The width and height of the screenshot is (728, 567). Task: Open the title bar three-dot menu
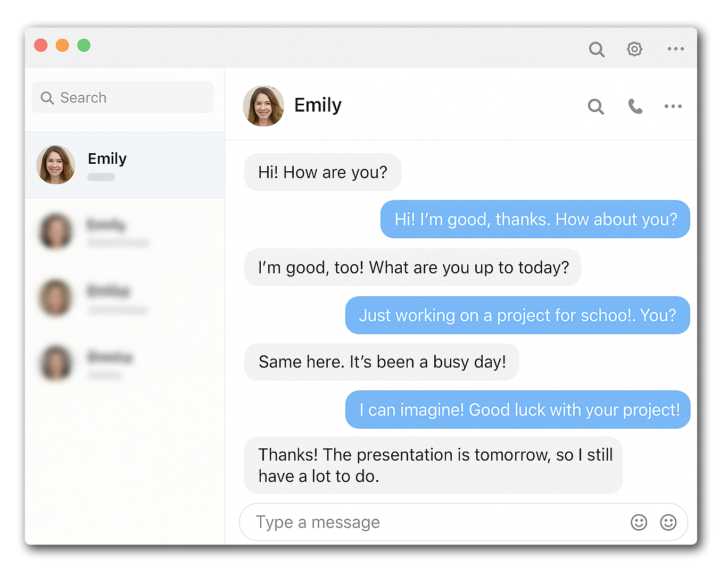tap(675, 49)
